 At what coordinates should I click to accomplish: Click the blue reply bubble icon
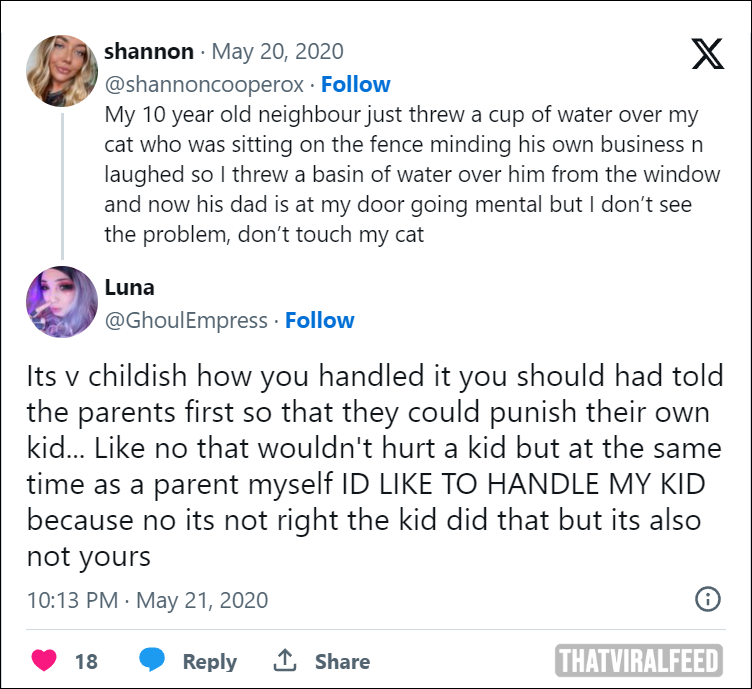point(152,660)
